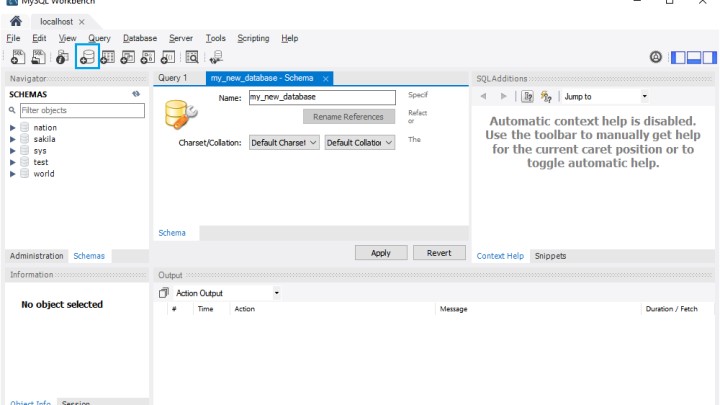Click the nation database icon

coord(25,127)
